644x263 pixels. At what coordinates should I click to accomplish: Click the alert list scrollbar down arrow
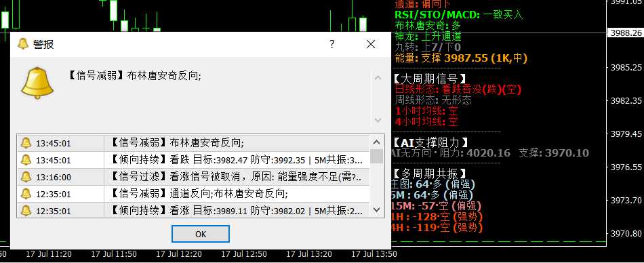pos(377,210)
